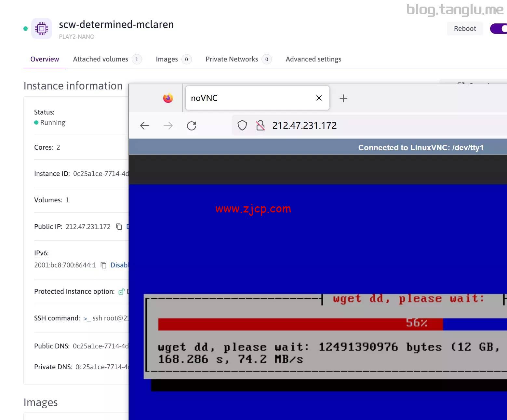The width and height of the screenshot is (507, 420).
Task: Go back using Firefox back arrow
Action: 145,126
